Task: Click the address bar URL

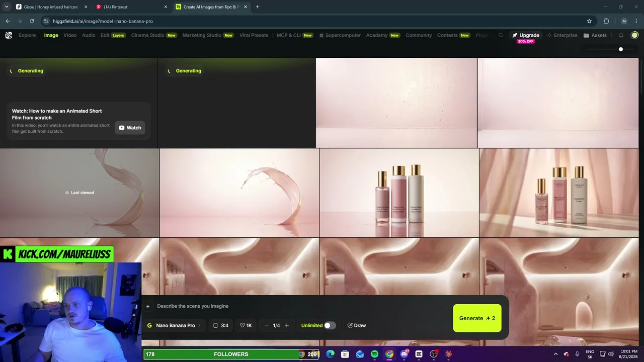Action: [x=103, y=21]
